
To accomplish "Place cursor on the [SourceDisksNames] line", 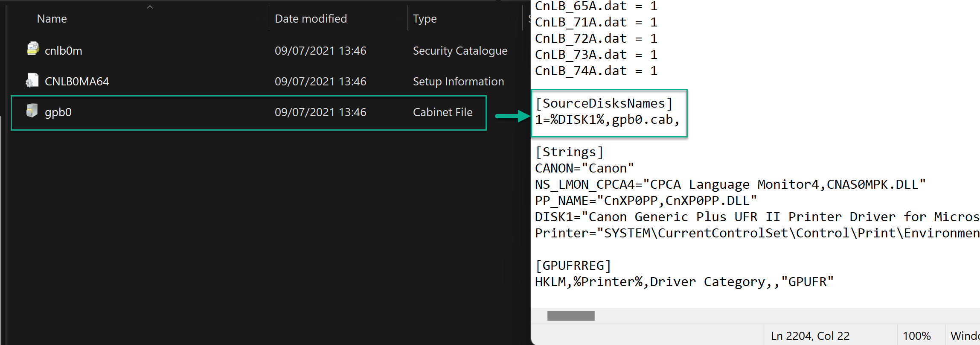I will click(x=603, y=103).
